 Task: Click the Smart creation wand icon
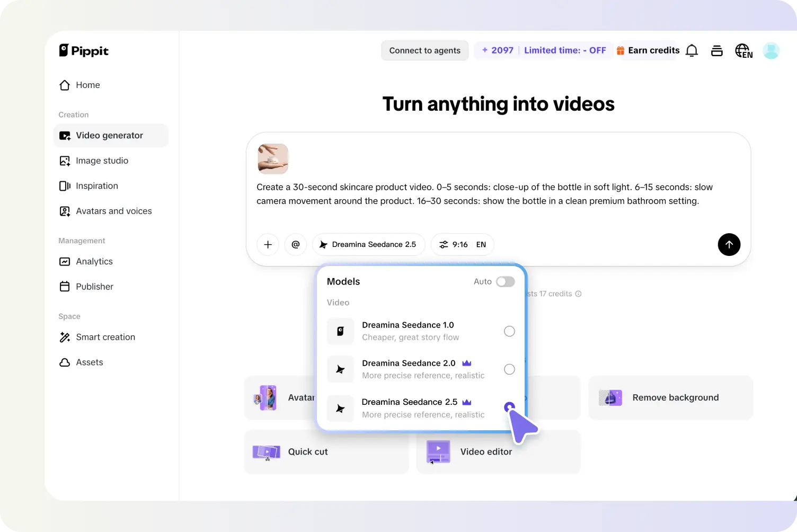click(x=65, y=337)
